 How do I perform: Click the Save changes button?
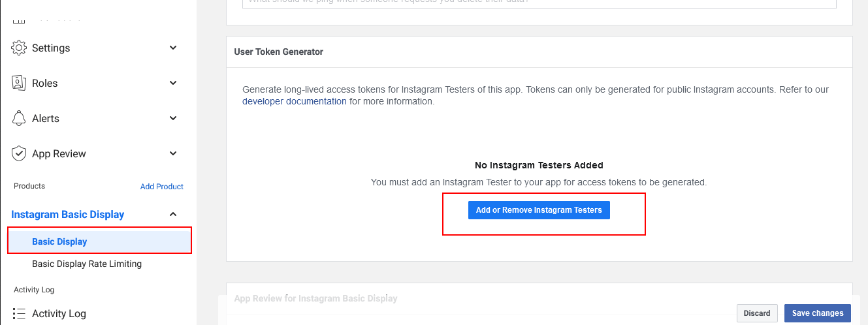click(x=818, y=313)
